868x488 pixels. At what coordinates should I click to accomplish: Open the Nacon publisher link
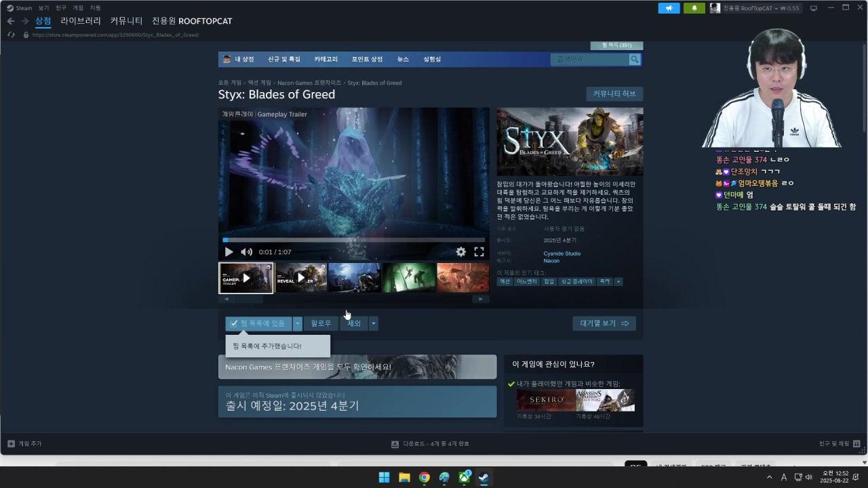(x=551, y=261)
